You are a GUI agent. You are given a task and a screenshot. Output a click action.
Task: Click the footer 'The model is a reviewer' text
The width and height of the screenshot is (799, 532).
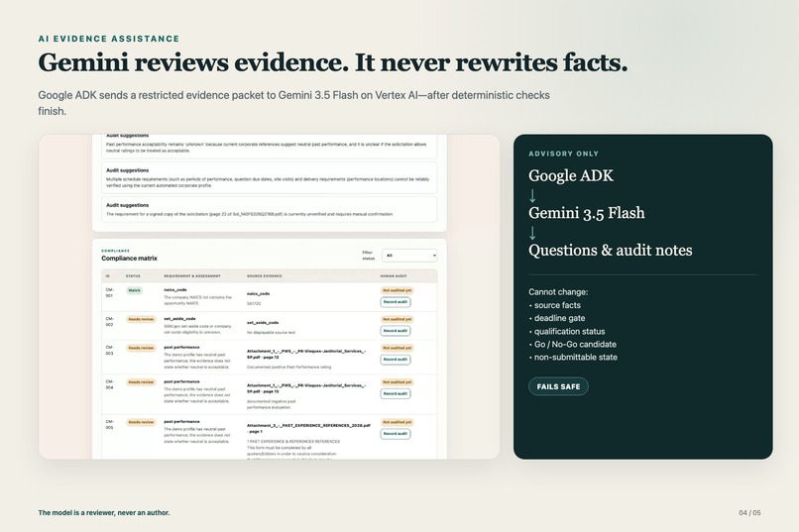coord(104,512)
